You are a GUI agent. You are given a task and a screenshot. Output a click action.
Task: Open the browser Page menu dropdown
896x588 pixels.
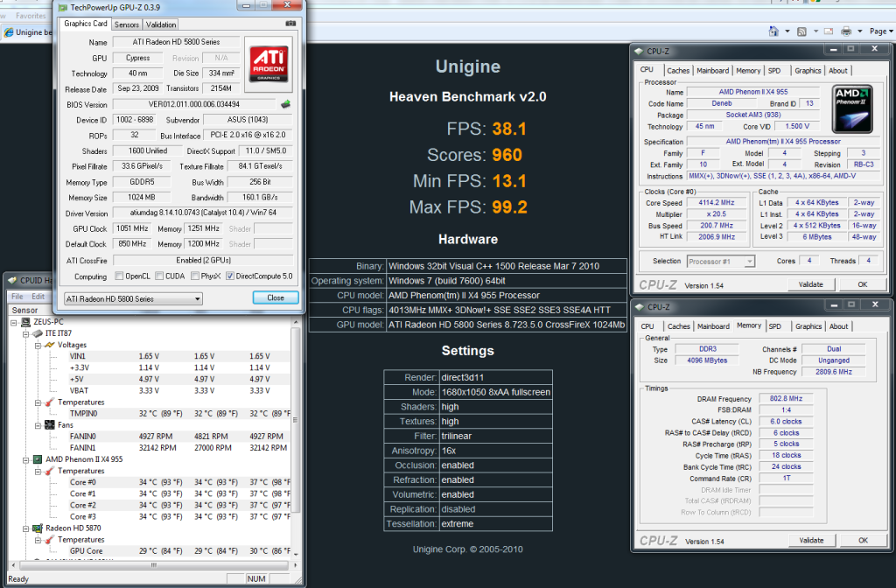click(882, 31)
